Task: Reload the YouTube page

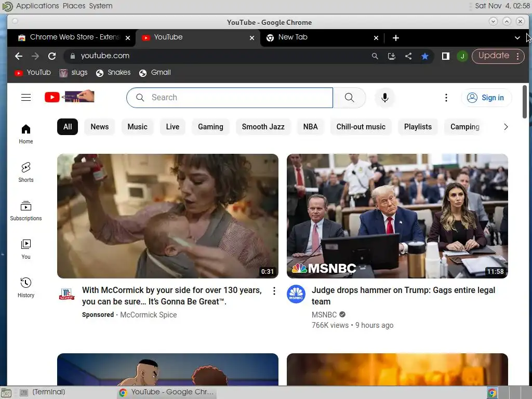Action: tap(52, 56)
